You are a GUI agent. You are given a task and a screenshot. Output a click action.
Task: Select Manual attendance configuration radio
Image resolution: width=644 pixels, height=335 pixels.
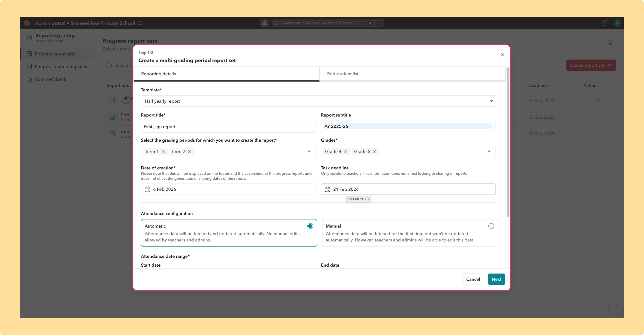(491, 226)
